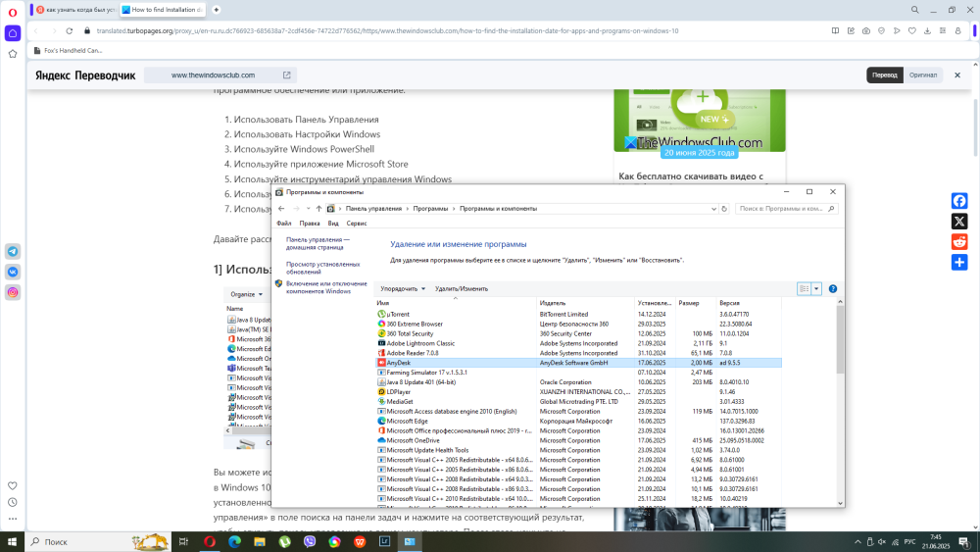The image size is (980, 552).
Task: Open the Сервис menu
Action: click(357, 224)
